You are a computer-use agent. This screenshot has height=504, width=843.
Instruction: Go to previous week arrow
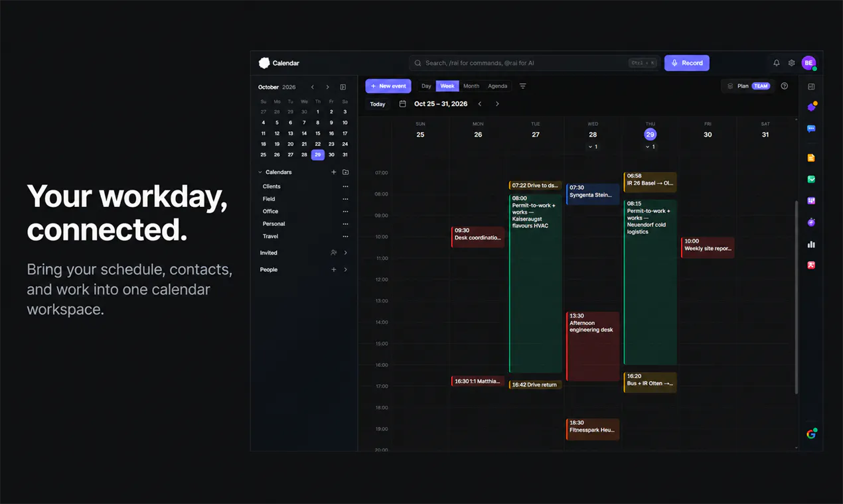click(480, 104)
